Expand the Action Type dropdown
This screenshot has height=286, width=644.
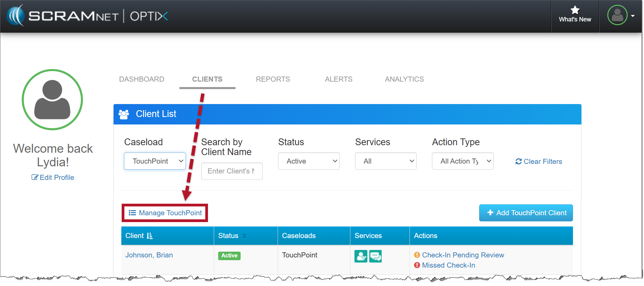tap(463, 161)
